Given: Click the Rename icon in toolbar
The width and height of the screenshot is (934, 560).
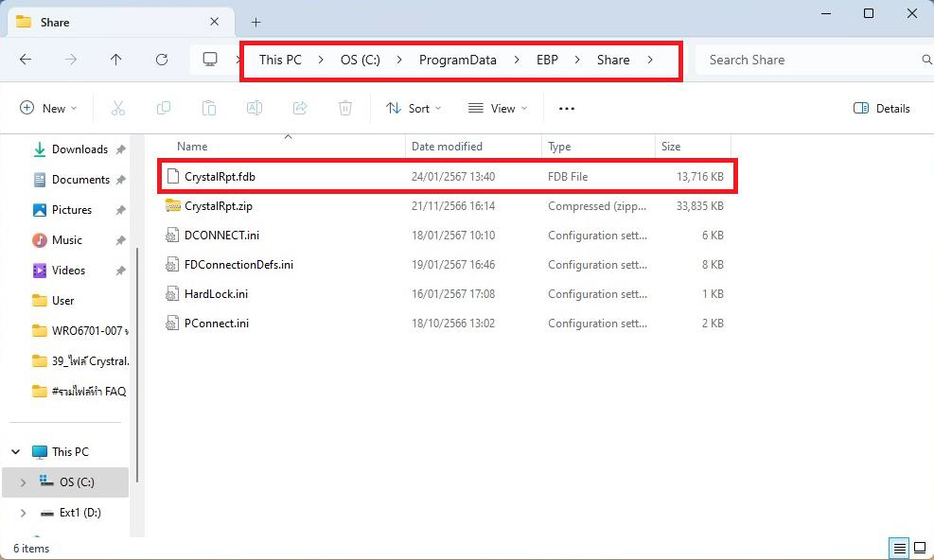Looking at the screenshot, I should (255, 109).
